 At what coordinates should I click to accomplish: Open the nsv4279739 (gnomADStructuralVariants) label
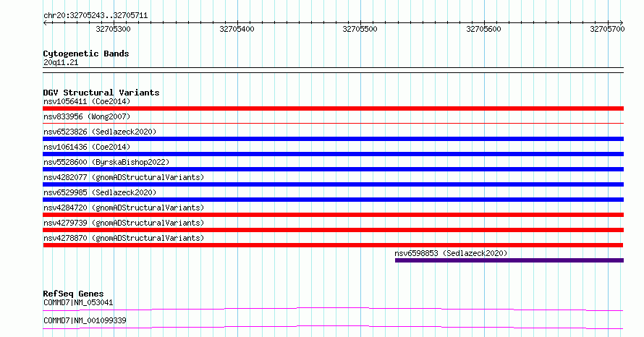[124, 223]
